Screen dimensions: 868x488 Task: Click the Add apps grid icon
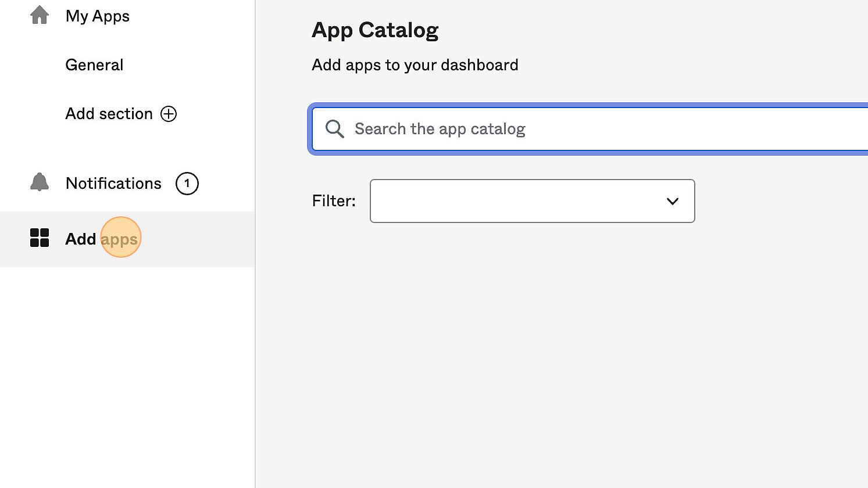click(40, 238)
